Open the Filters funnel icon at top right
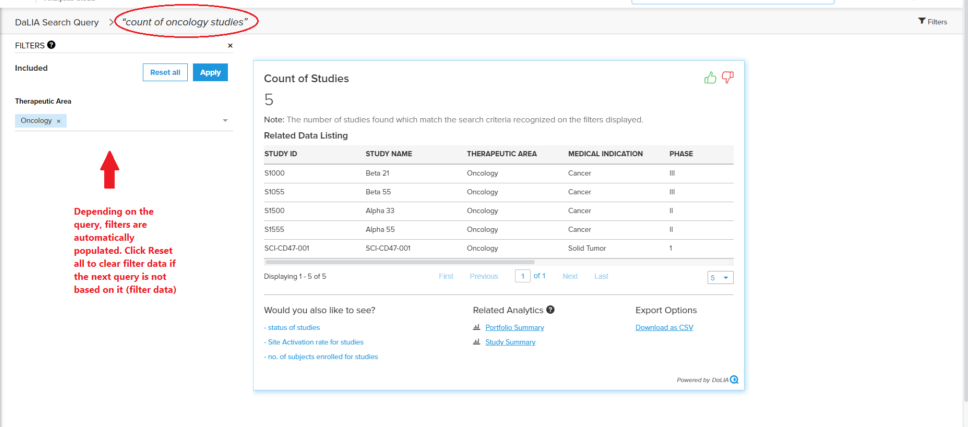The width and height of the screenshot is (968, 427). 922,22
